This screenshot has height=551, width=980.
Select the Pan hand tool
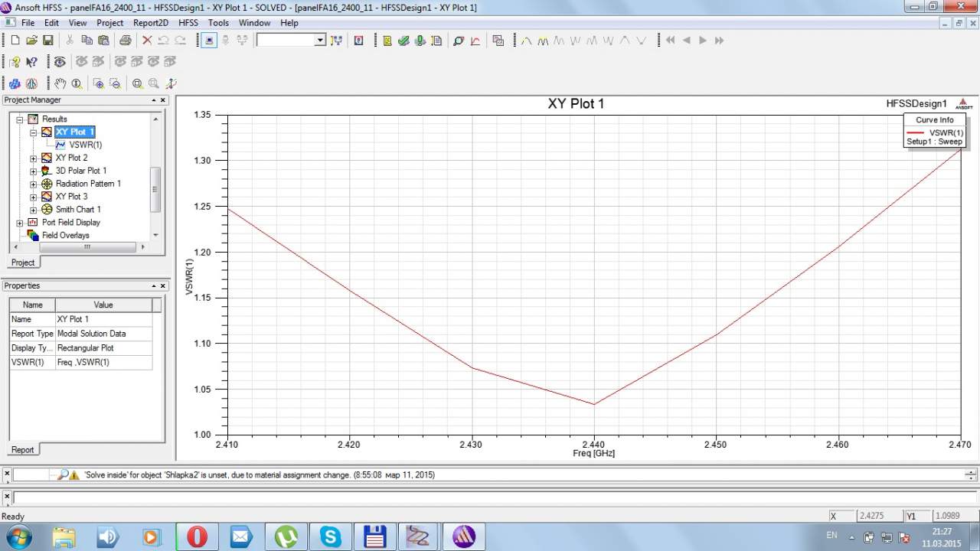tap(60, 83)
